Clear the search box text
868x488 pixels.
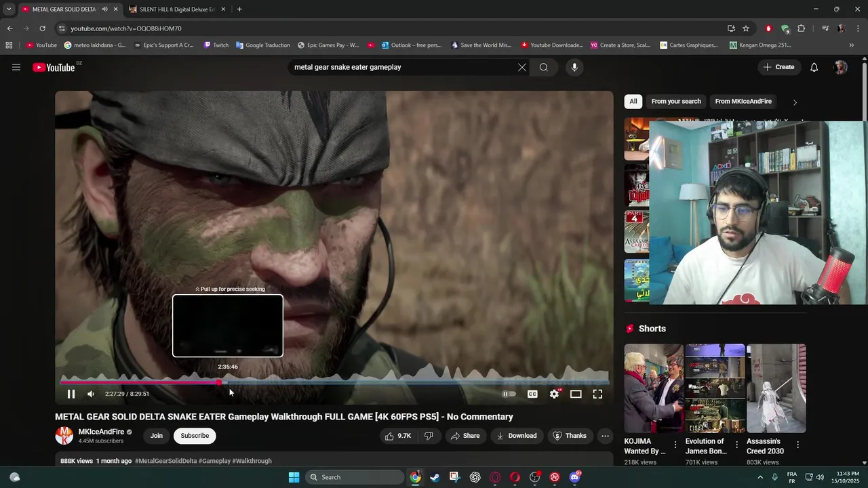(x=522, y=67)
